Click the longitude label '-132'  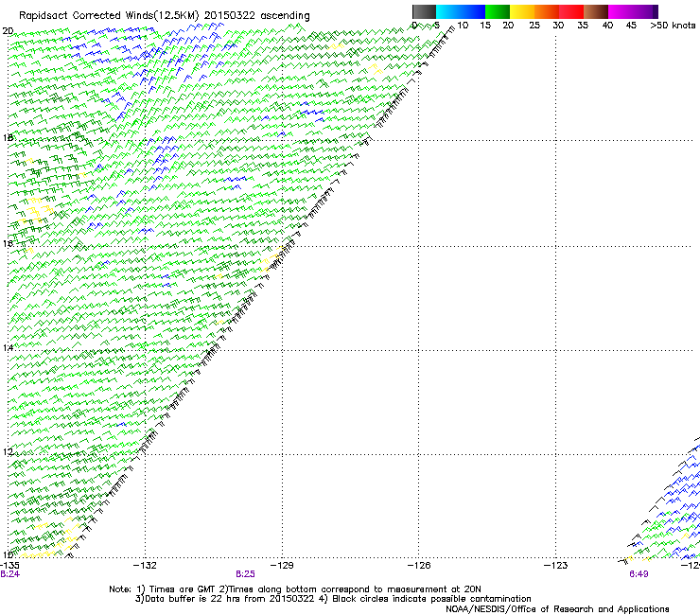click(145, 565)
